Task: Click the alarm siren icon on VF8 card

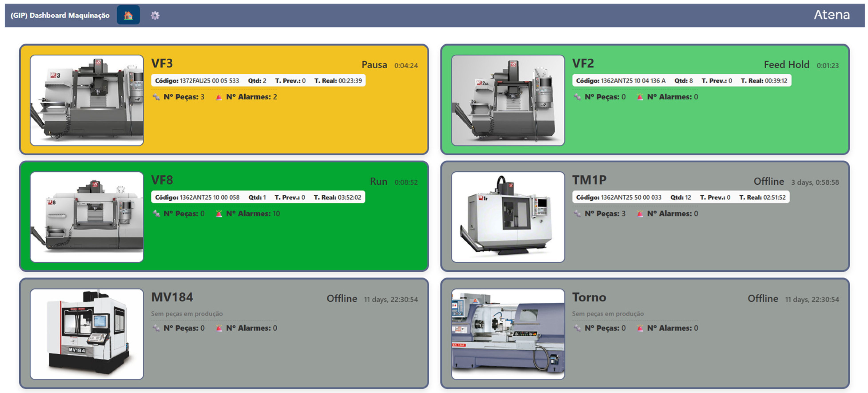Action: click(x=219, y=214)
